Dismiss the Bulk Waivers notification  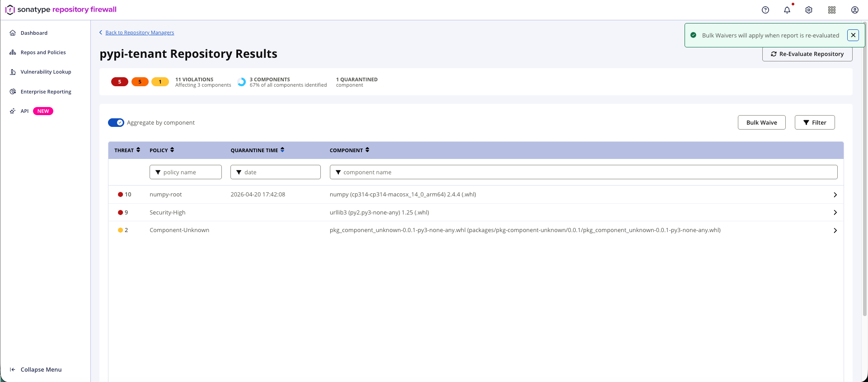(x=853, y=35)
